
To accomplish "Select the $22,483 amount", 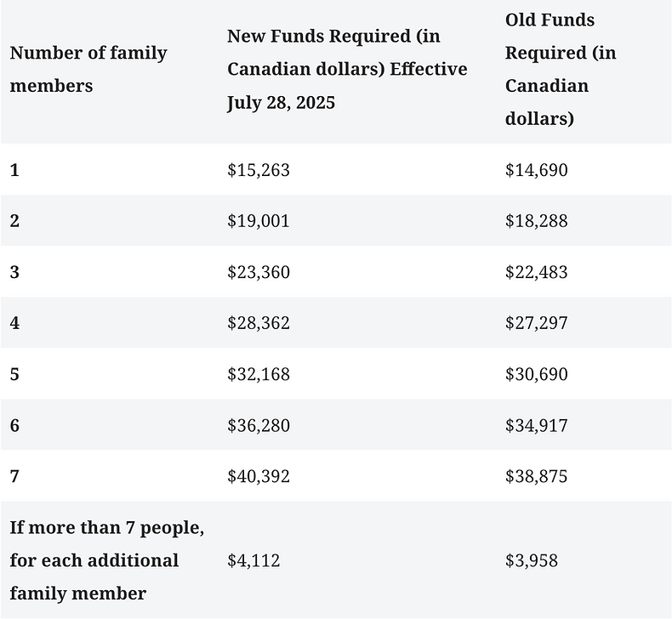I will [x=537, y=272].
